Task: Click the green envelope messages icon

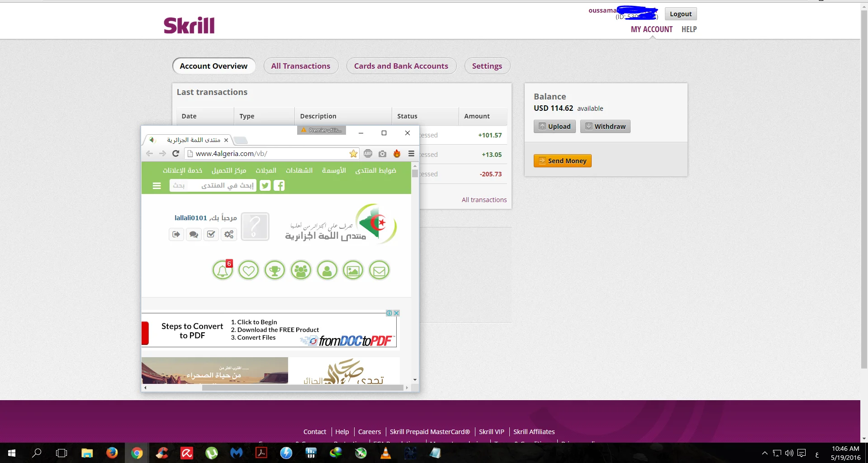Action: 379,270
